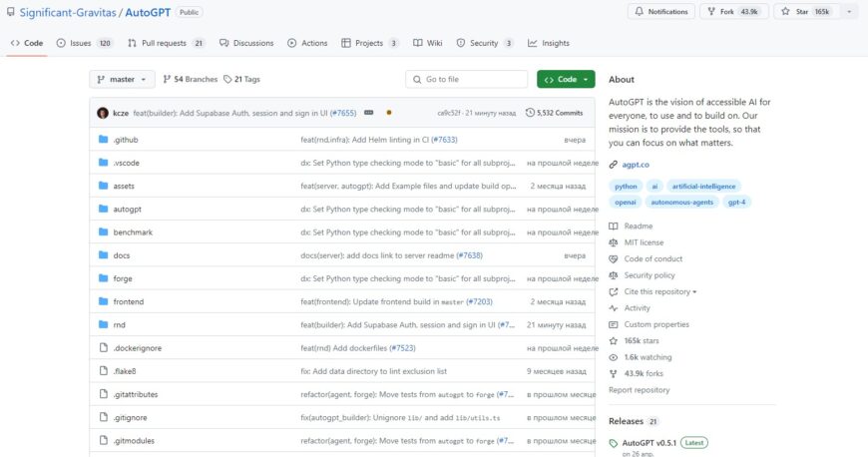Image resolution: width=868 pixels, height=457 pixels.
Task: Click the artificial-intelligence topic tag
Action: 703,187
